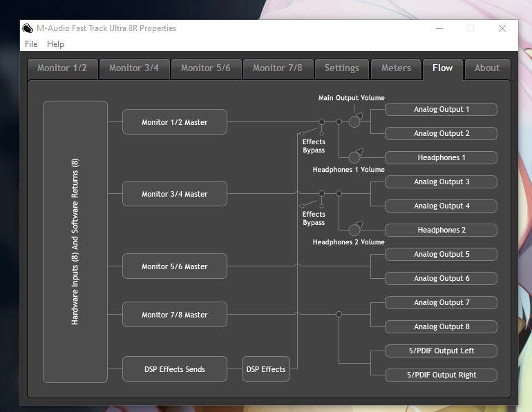This screenshot has width=532, height=412.
Task: Open the File menu
Action: coord(31,44)
